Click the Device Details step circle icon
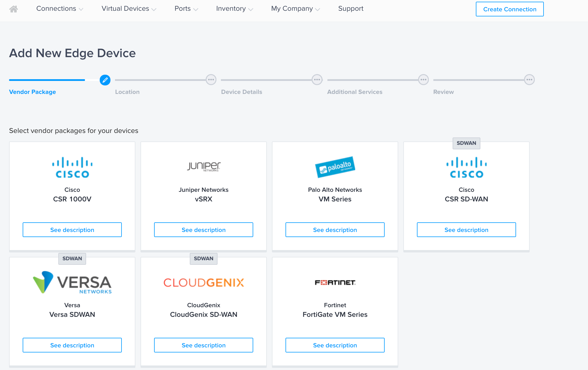Screen dimensions: 588x370 (317, 80)
